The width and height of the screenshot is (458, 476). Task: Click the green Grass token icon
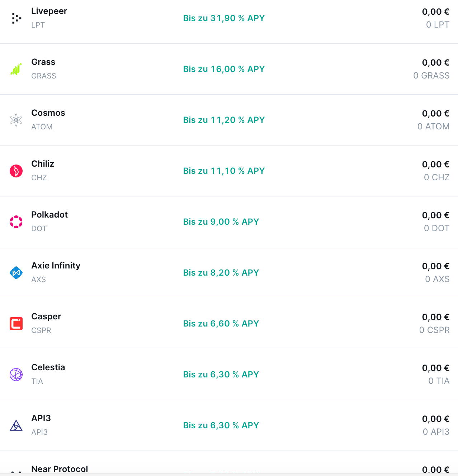coord(16,69)
